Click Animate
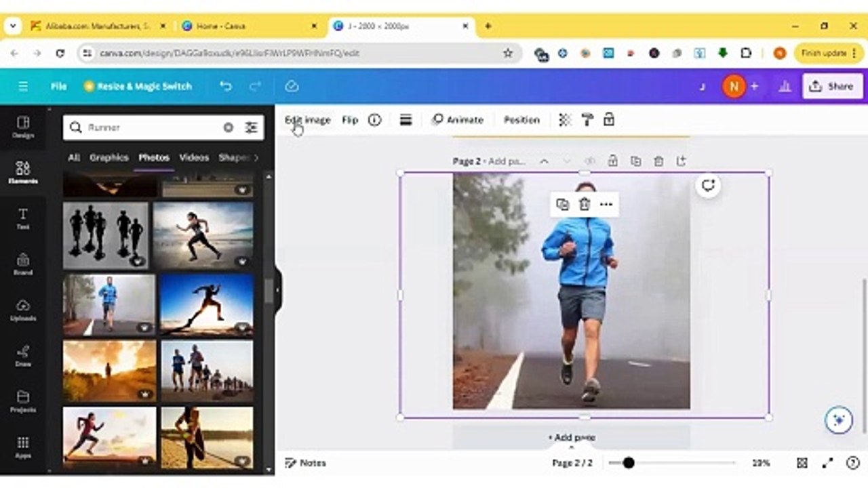 pos(458,120)
